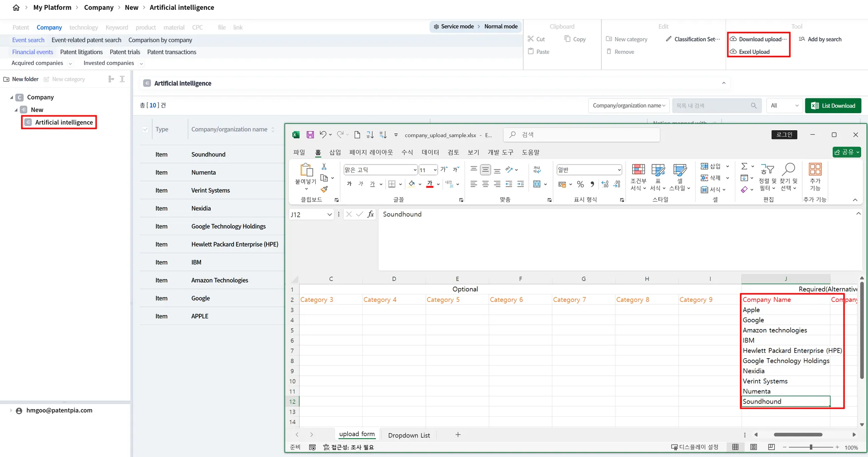The image size is (868, 457).
Task: Open the 삽입 ribbon tab
Action: tap(335, 152)
